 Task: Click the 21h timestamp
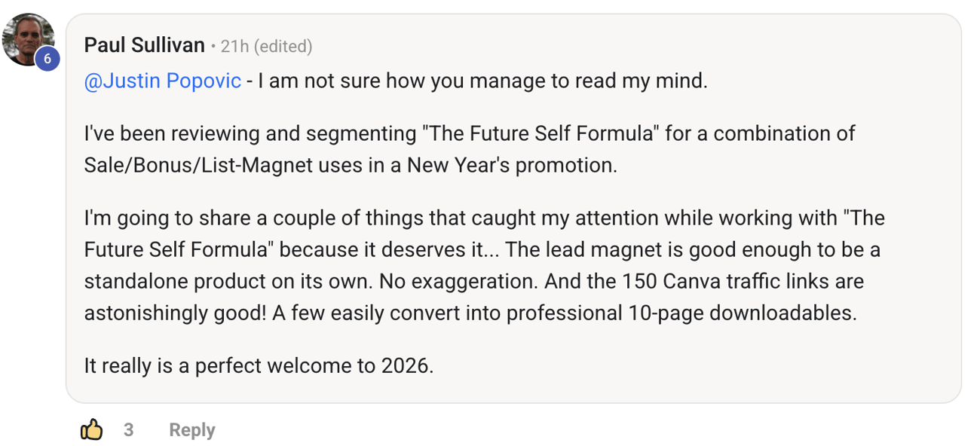(x=234, y=46)
